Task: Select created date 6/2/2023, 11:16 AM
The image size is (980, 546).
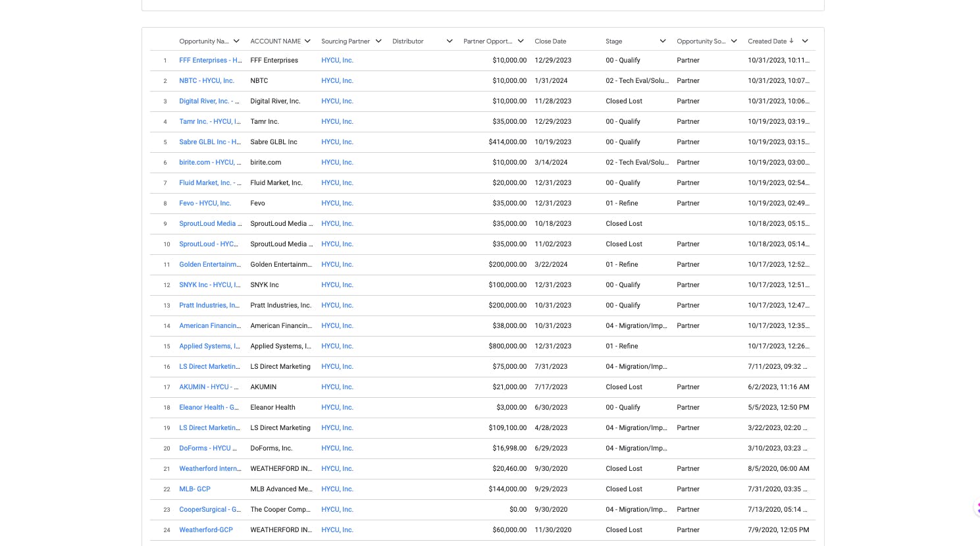Action: point(779,387)
